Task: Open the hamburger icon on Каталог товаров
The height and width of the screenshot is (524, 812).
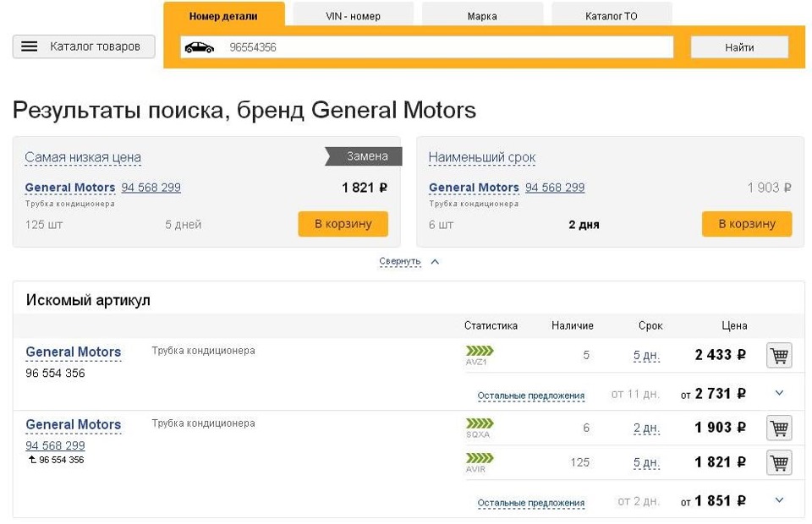Action: [x=32, y=46]
